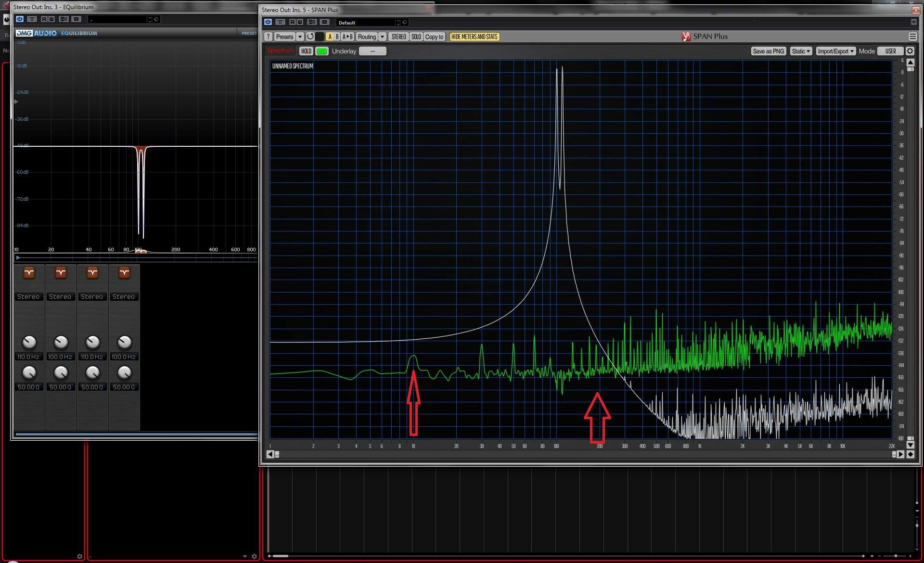Click fourth band's 100.0 Hz frequency field
The image size is (924, 563).
(124, 357)
